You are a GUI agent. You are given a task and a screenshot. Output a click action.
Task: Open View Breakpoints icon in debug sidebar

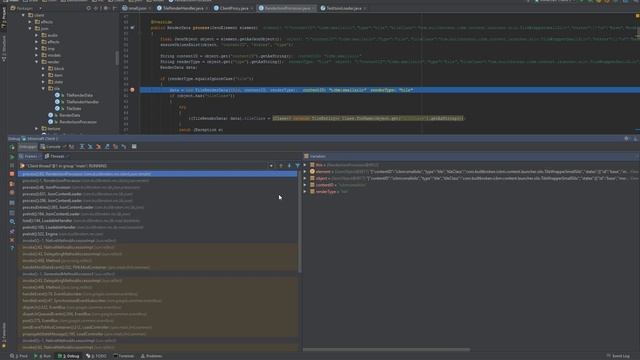12,184
